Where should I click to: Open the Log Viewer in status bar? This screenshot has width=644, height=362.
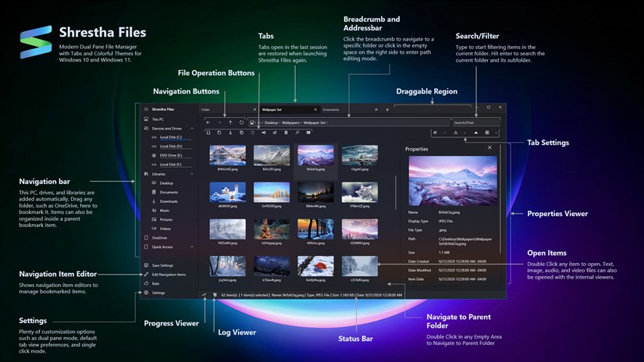tap(215, 295)
